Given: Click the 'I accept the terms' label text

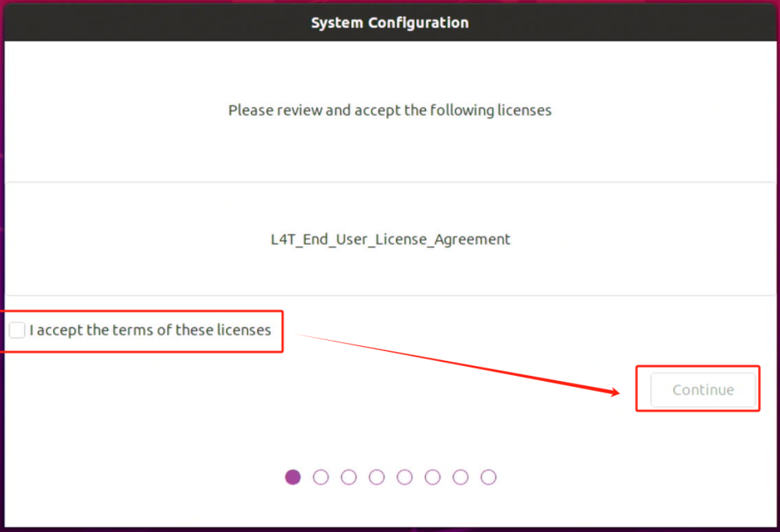Looking at the screenshot, I should (x=150, y=330).
